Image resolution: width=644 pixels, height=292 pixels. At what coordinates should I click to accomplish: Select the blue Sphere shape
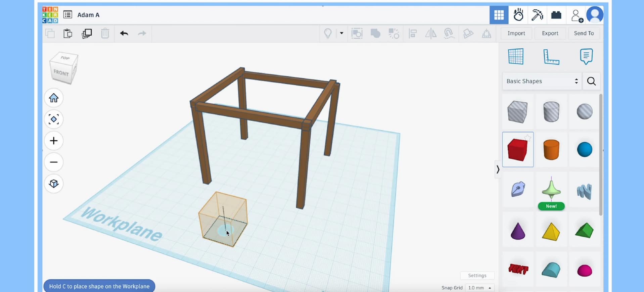pyautogui.click(x=585, y=149)
